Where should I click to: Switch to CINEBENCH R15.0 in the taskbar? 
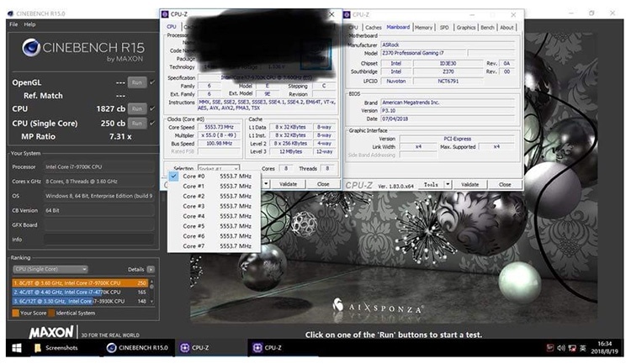137,348
